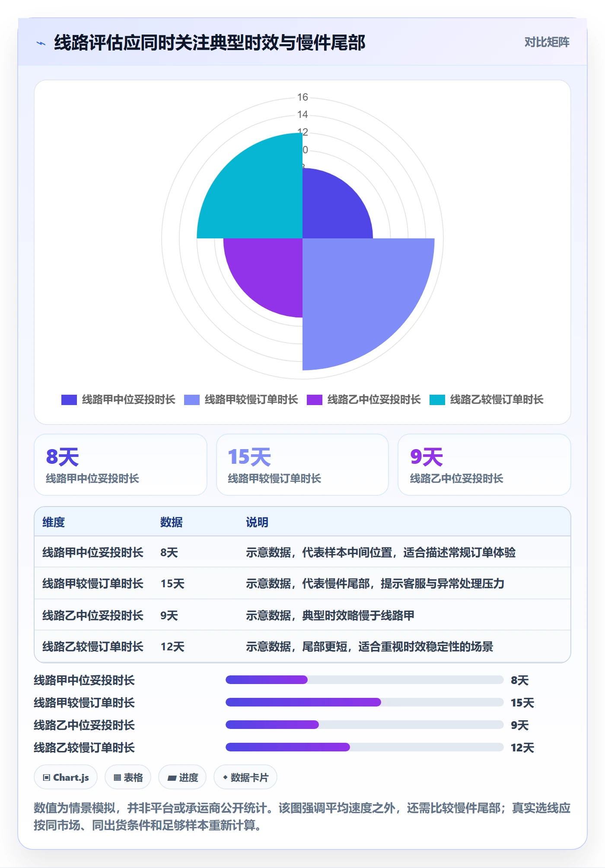
Task: Click the 说明 column header
Action: tap(257, 522)
